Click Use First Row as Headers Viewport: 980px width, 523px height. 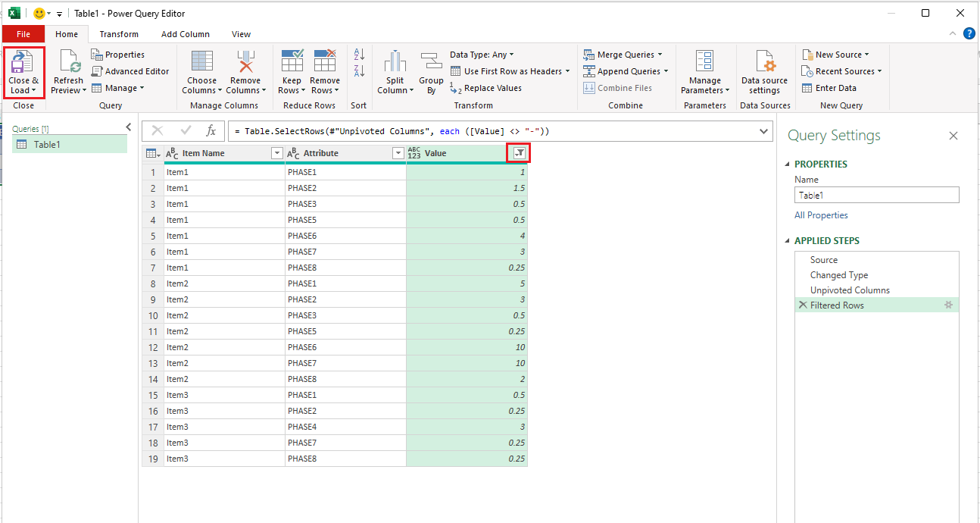tap(510, 71)
